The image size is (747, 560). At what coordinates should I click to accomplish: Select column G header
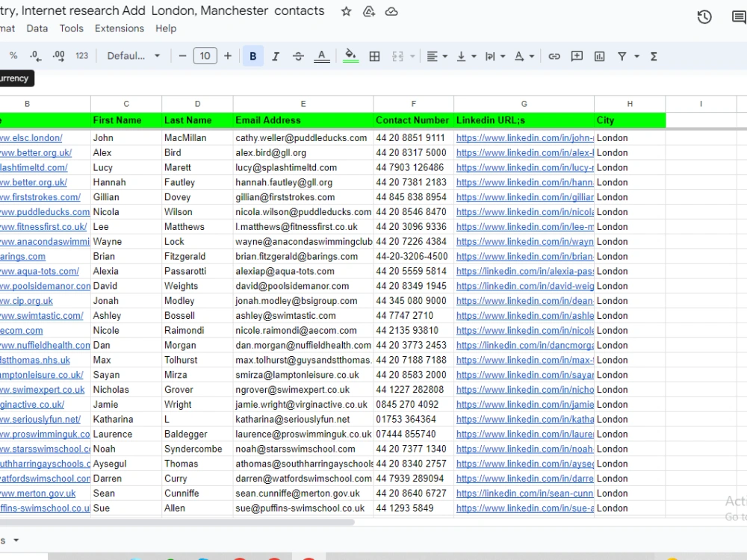524,104
